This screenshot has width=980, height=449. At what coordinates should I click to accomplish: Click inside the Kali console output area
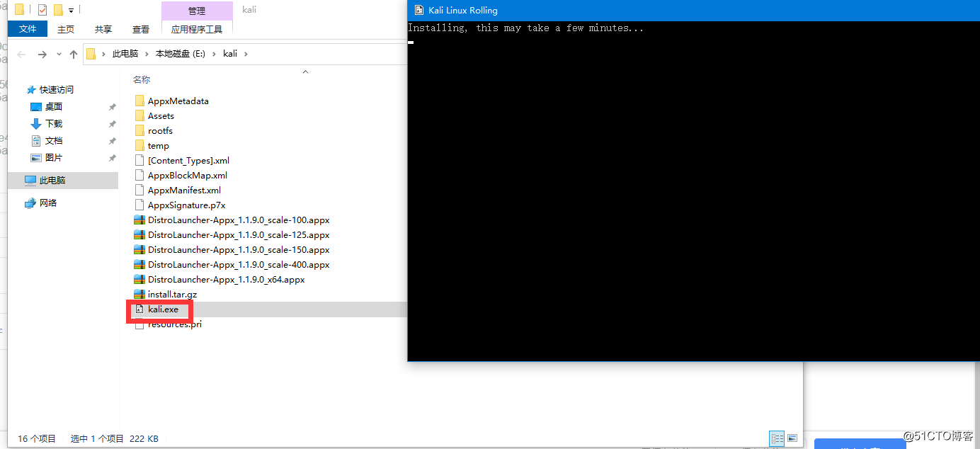click(694, 191)
